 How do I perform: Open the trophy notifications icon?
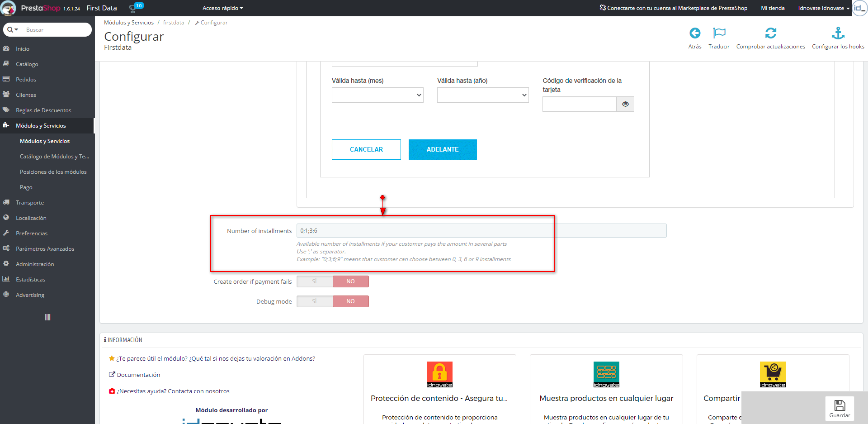coord(133,8)
